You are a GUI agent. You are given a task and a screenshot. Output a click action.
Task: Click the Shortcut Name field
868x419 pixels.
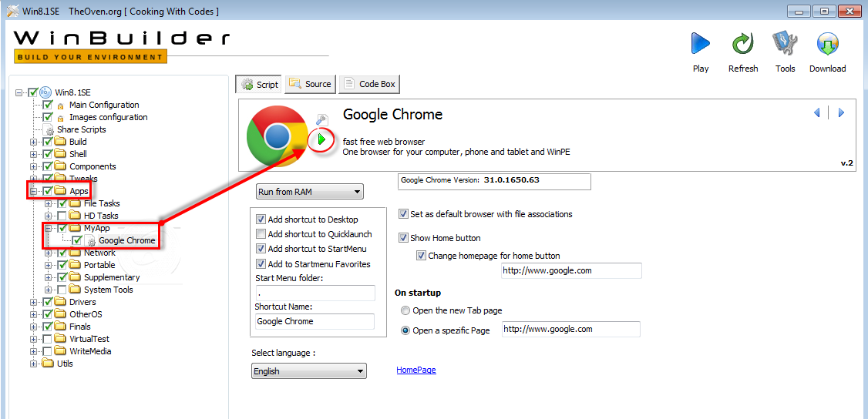pyautogui.click(x=315, y=321)
